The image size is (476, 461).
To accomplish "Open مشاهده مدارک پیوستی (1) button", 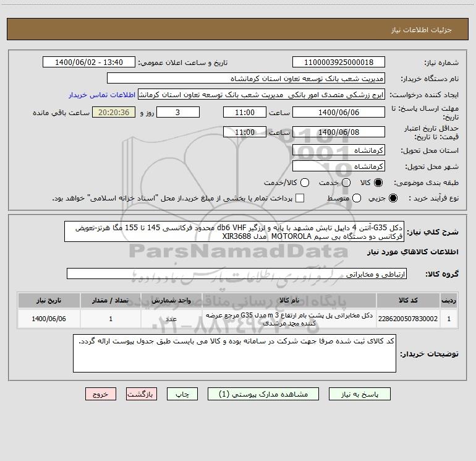I will click(x=263, y=394).
